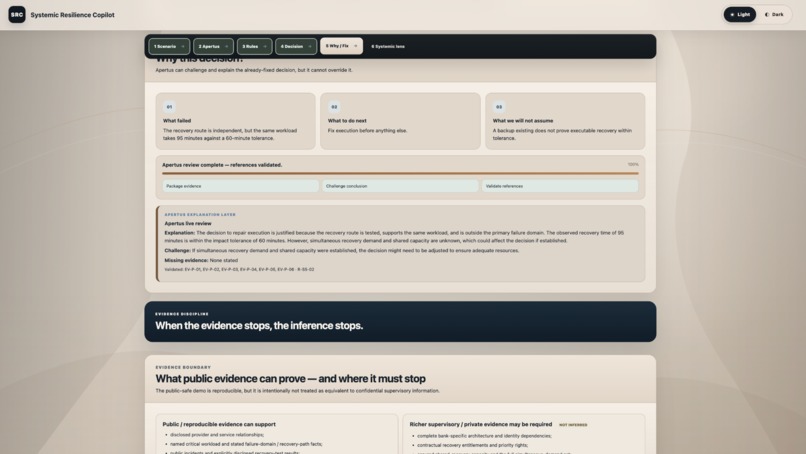Click the 'Missing evidence: None stated' line
Viewport: 806px width, 454px height.
coord(201,261)
